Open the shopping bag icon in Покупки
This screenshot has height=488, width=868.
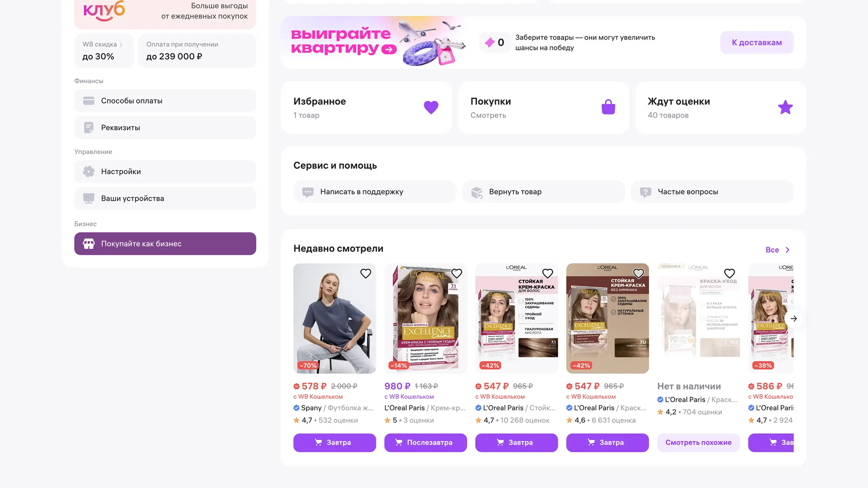pos(608,107)
